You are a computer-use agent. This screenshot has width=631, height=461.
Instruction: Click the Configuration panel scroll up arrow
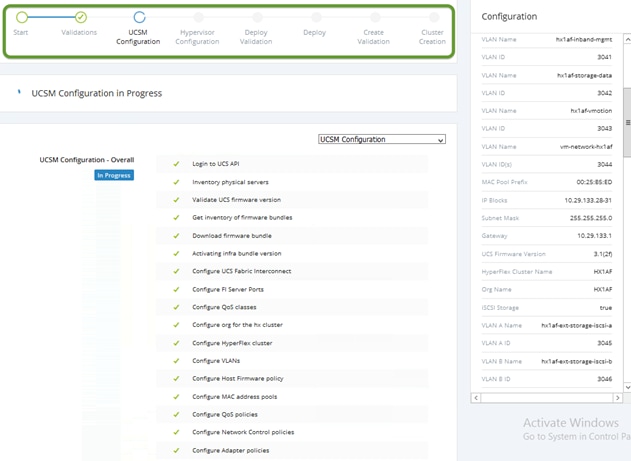point(627,39)
